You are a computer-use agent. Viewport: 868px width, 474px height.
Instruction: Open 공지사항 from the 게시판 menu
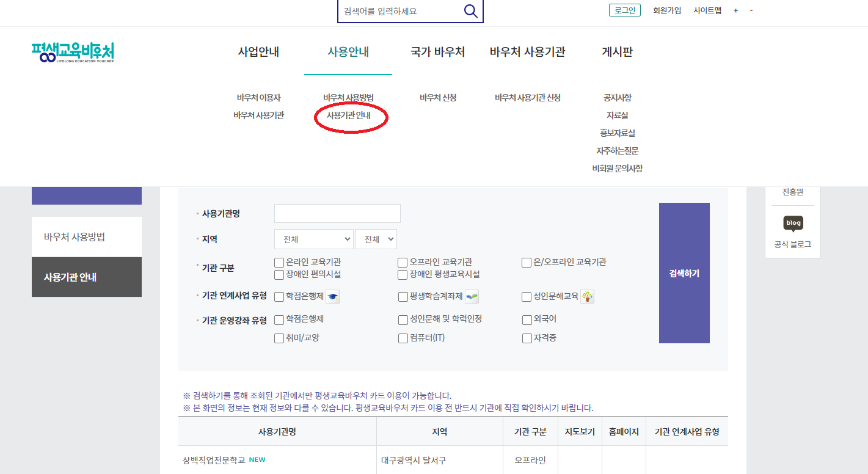click(x=617, y=98)
